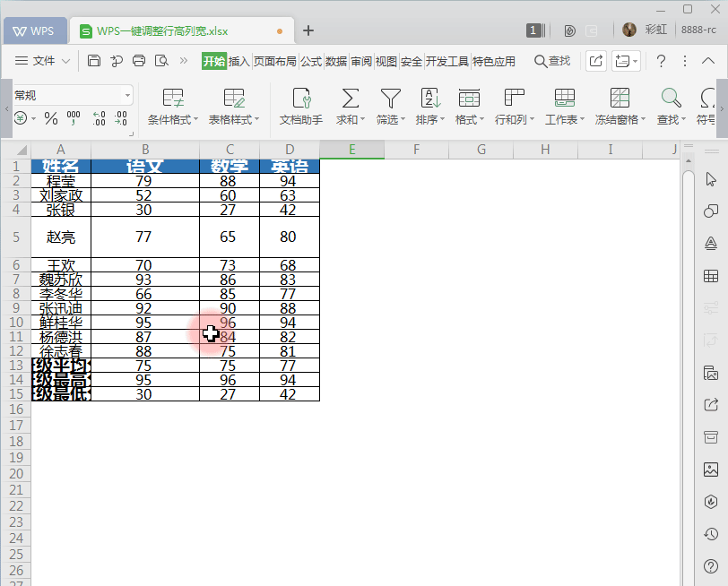
Task: Decrease decimal places
Action: coord(121,118)
